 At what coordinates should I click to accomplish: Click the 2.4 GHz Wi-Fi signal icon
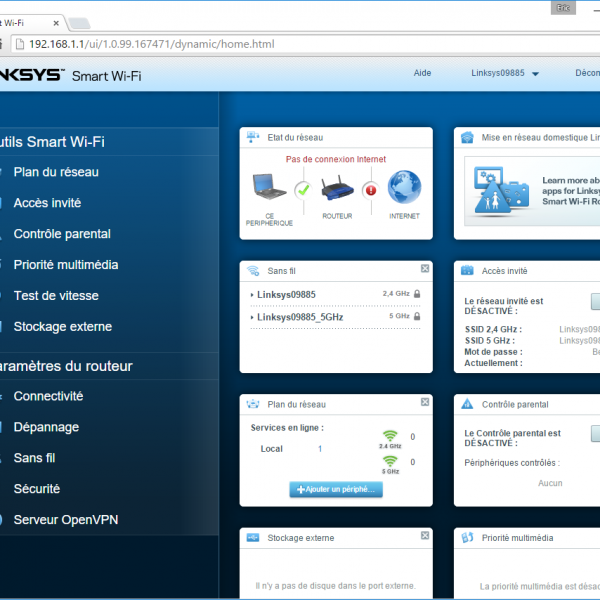(x=389, y=437)
